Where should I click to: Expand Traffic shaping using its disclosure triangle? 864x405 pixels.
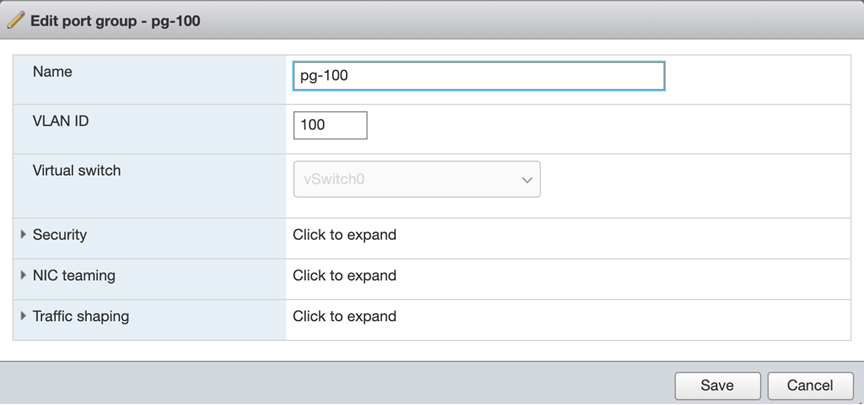tap(23, 316)
